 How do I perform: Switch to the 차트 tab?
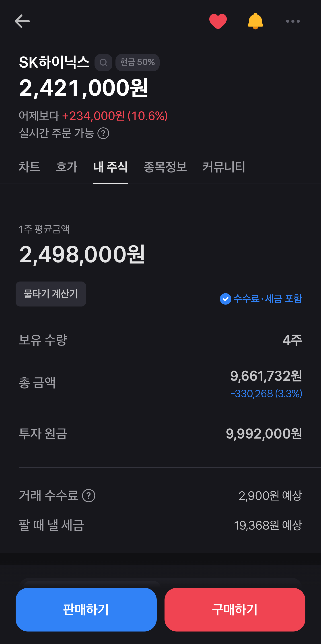coord(29,167)
